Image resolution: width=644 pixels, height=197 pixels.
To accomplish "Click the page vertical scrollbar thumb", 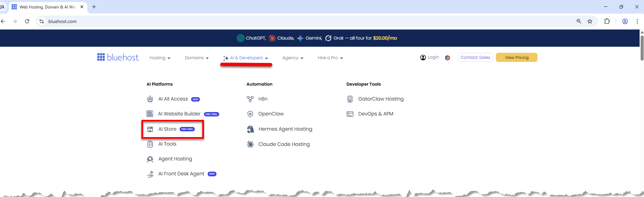I will (x=642, y=47).
